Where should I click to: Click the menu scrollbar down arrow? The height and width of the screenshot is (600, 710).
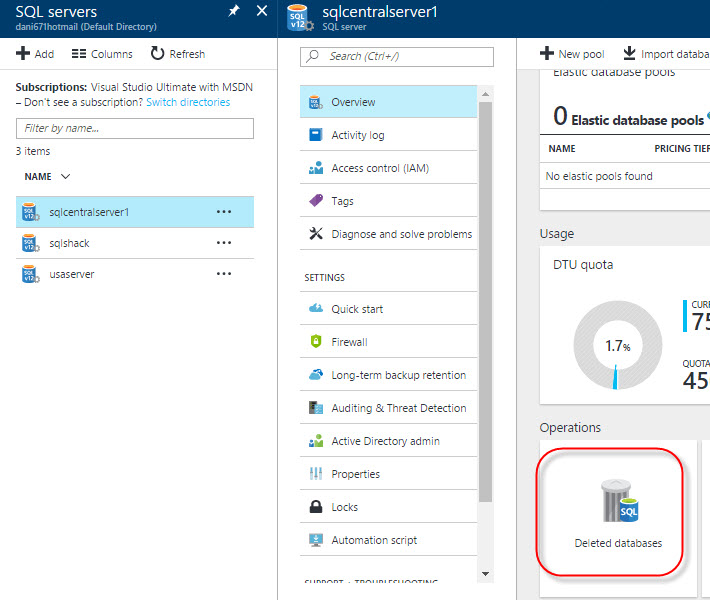click(485, 574)
